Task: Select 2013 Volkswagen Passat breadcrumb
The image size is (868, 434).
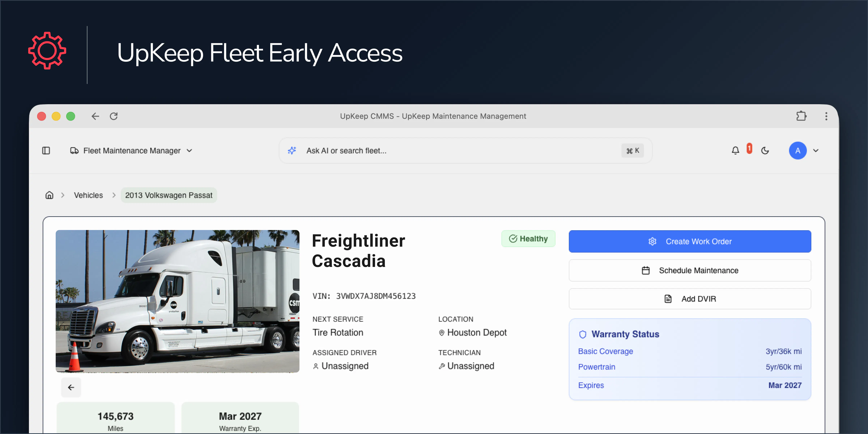Action: click(x=169, y=195)
